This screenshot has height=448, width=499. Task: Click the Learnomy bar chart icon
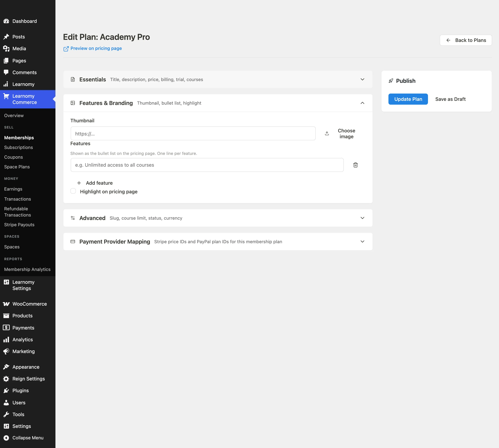pos(6,84)
